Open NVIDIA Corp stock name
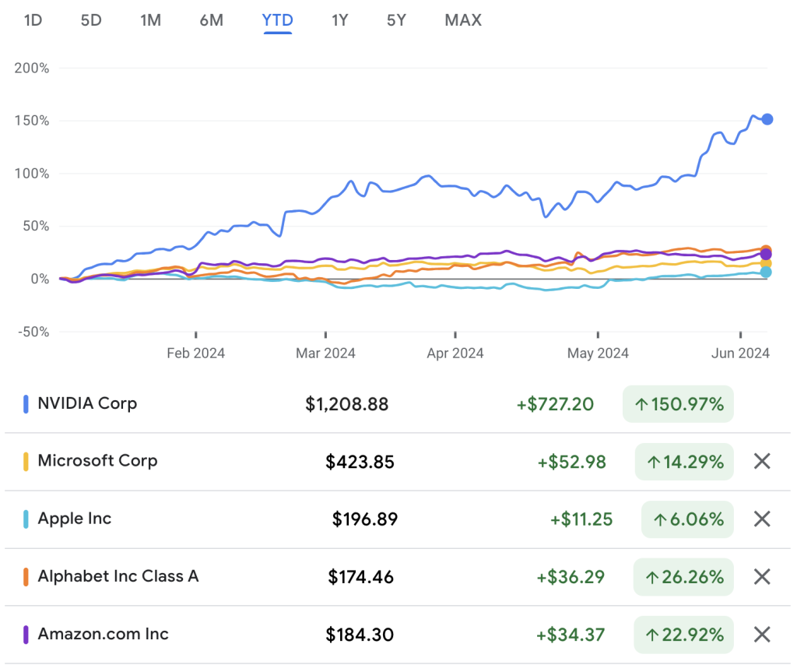 (x=87, y=403)
